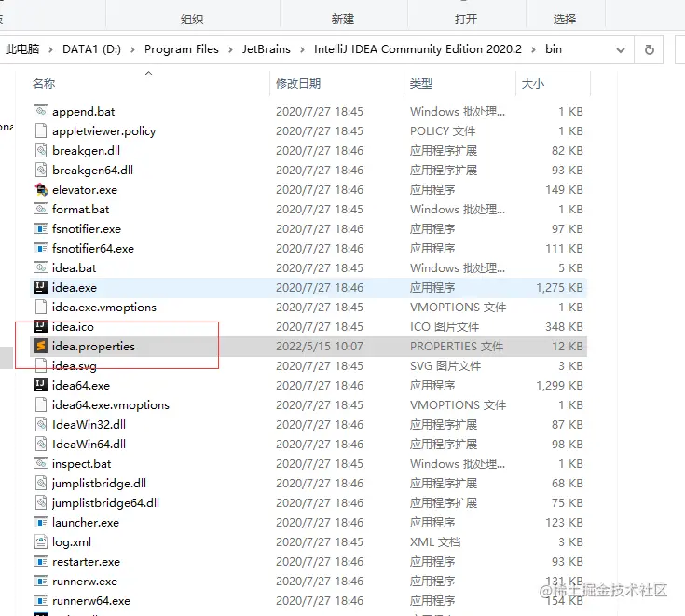This screenshot has width=685, height=616.
Task: Click the IdeaWin32.dll file icon
Action: (x=41, y=424)
